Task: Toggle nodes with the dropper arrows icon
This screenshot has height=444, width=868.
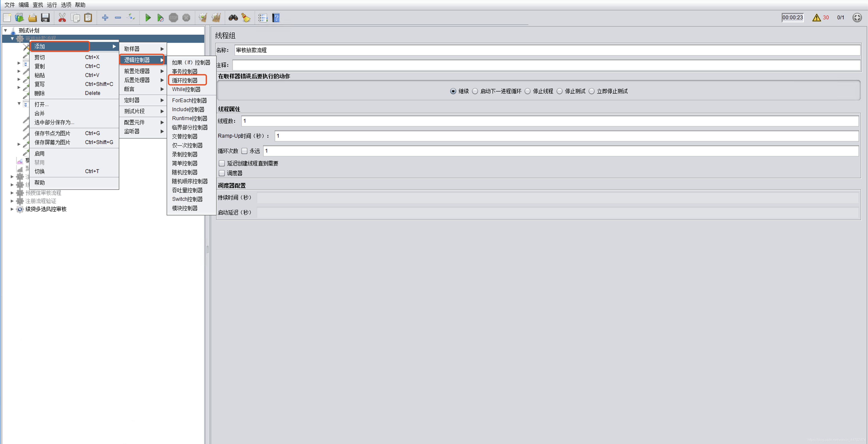Action: [131, 17]
